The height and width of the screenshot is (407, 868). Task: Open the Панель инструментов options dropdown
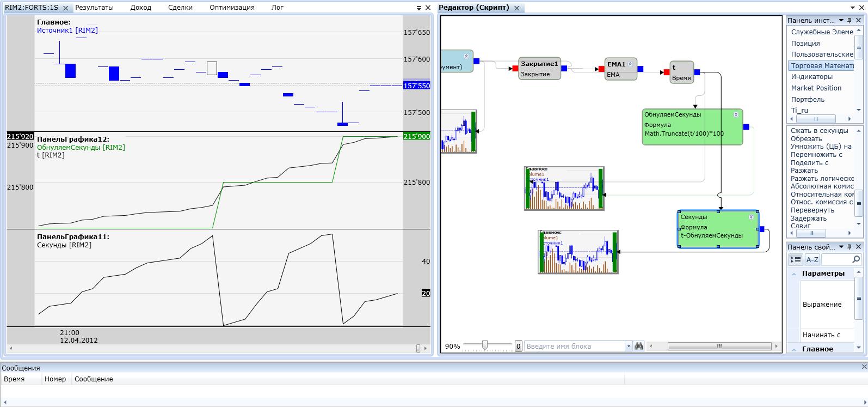[x=841, y=20]
